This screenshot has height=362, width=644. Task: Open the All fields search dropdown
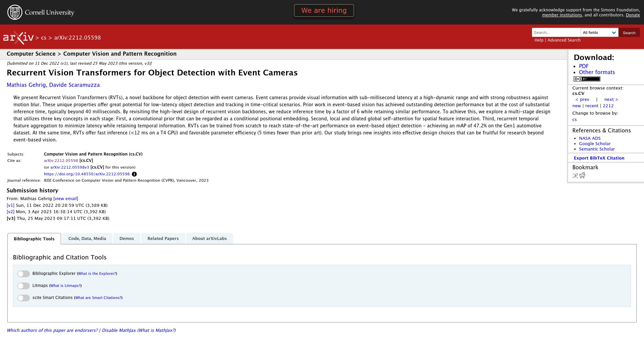pyautogui.click(x=599, y=33)
